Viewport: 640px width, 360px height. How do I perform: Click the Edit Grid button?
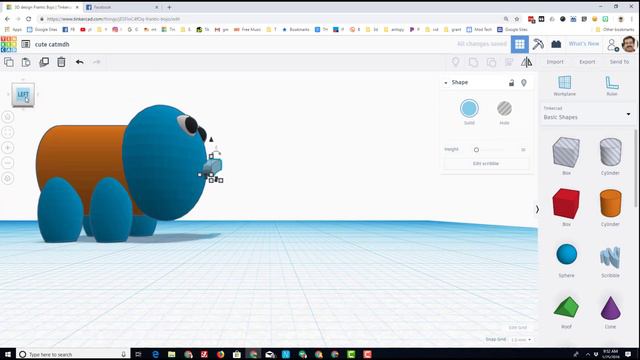coord(518,328)
